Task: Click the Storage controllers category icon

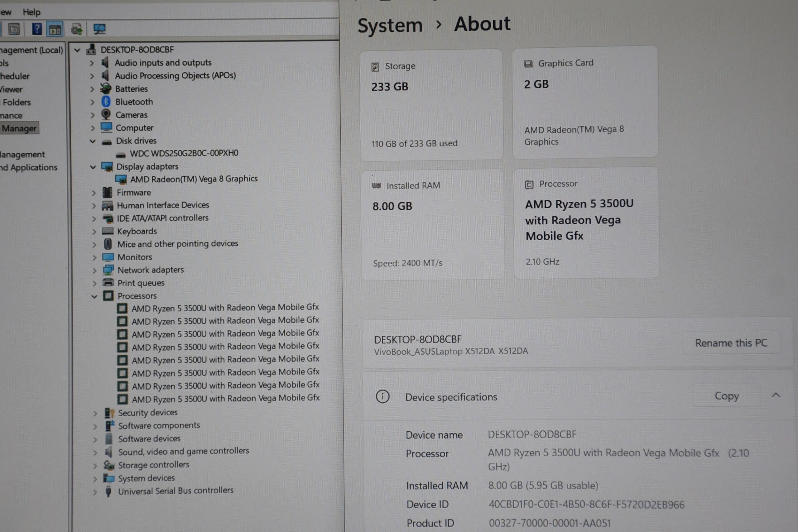Action: (x=109, y=465)
